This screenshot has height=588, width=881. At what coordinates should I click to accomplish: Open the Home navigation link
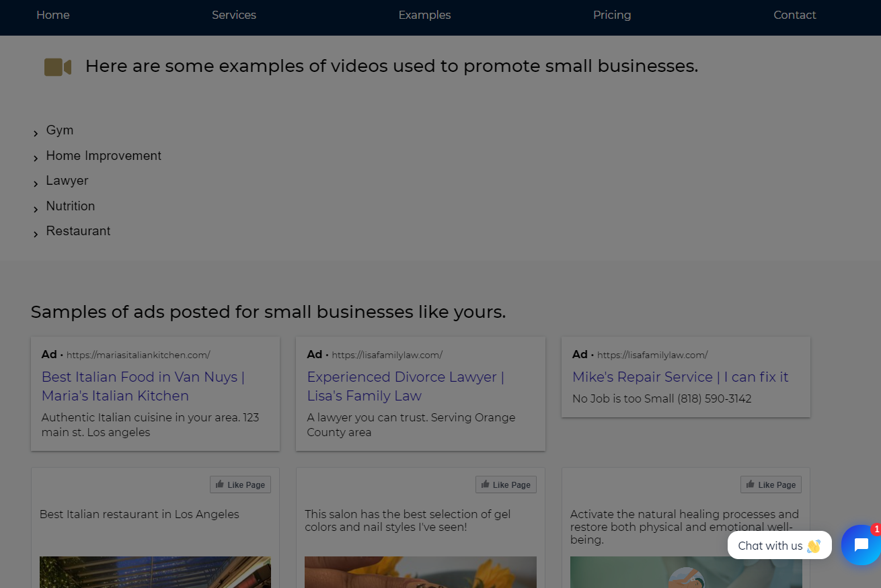[53, 15]
